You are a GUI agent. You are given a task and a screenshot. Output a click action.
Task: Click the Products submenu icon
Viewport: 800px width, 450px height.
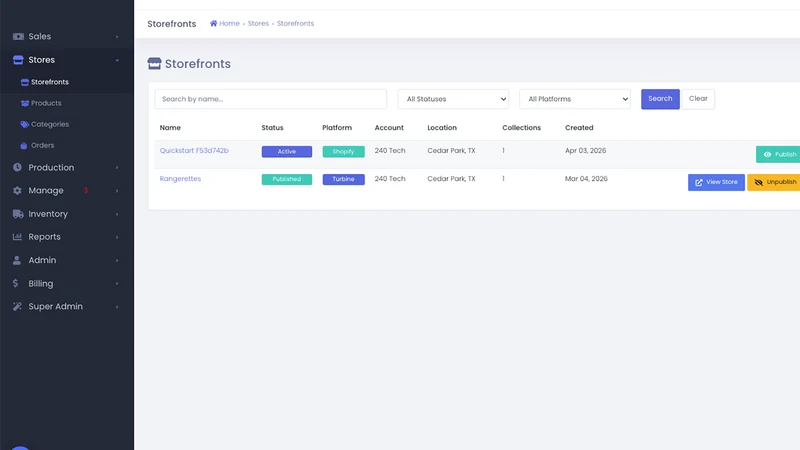coord(24,103)
